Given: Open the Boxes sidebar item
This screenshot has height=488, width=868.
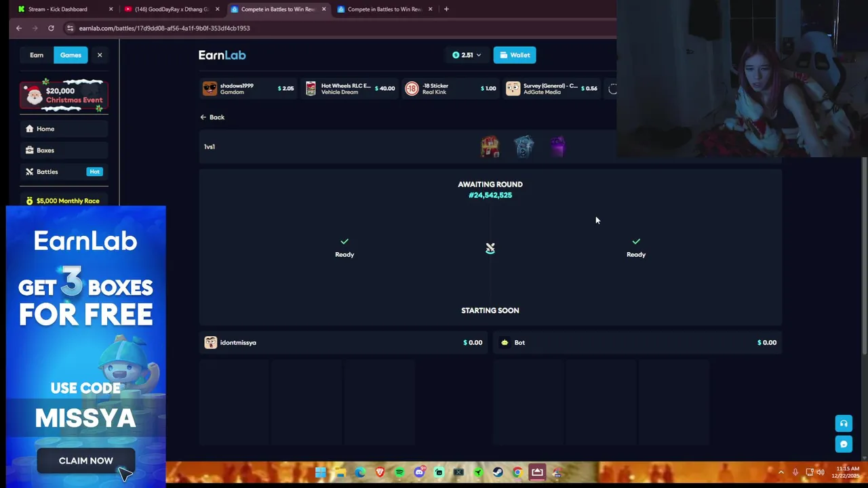Looking at the screenshot, I should click(x=64, y=150).
